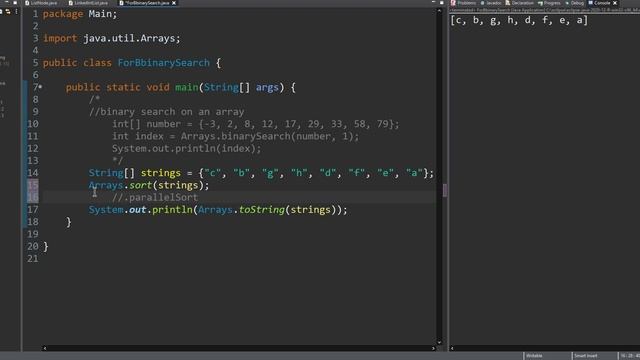This screenshot has height=360, width=640.
Task: Switch to the Debug view tab
Action: [x=575, y=3]
